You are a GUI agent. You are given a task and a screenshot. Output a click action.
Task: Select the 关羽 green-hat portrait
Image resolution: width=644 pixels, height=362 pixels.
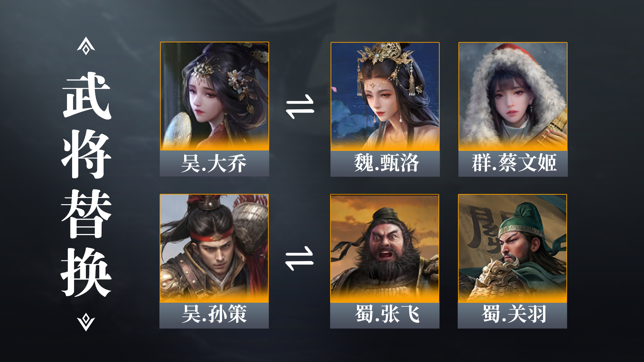pyautogui.click(x=512, y=248)
